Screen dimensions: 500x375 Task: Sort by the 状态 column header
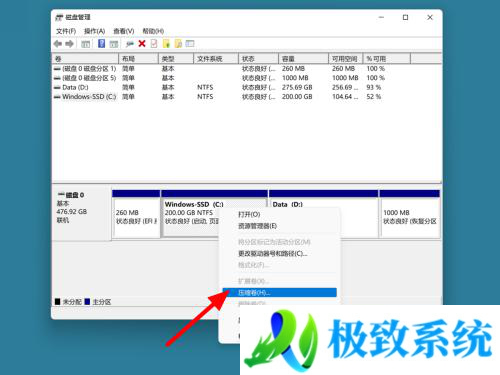tap(258, 59)
